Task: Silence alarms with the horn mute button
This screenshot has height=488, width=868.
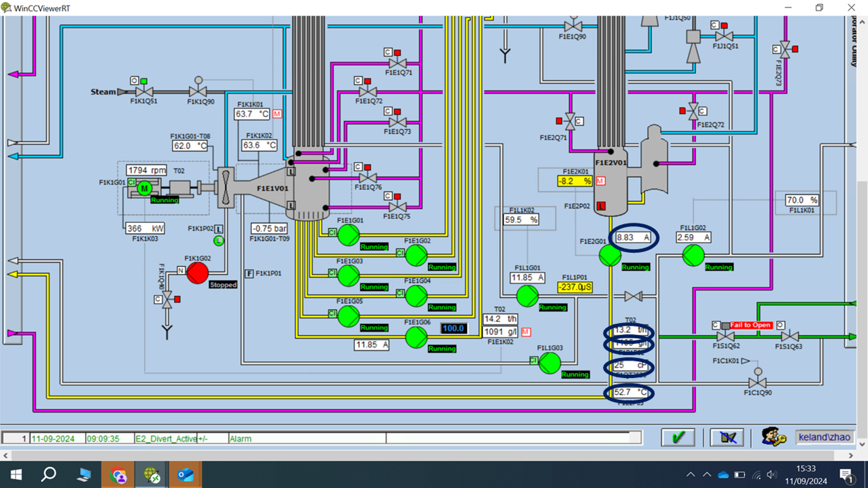Action: 728,437
